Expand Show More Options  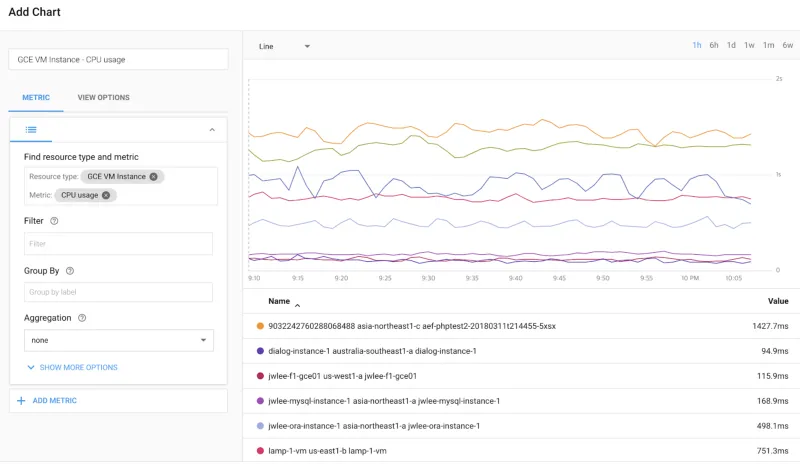point(72,368)
